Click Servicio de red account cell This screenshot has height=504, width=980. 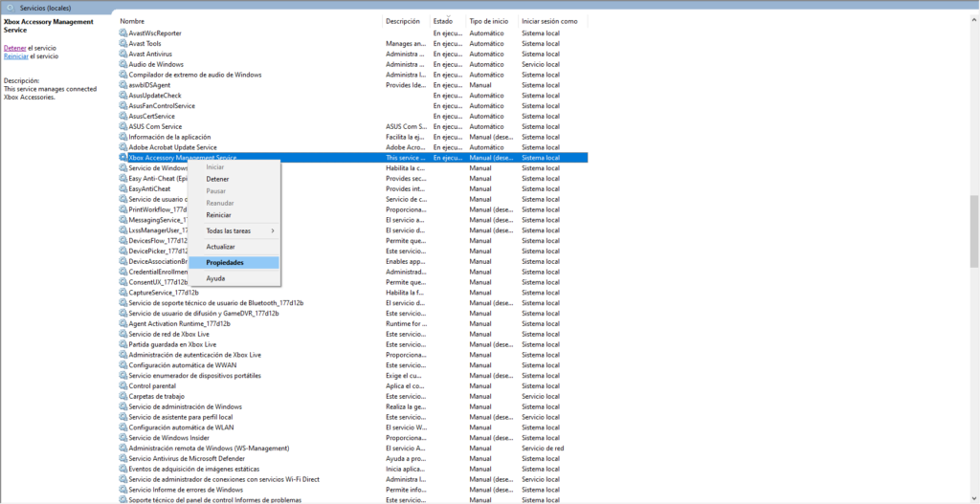tap(543, 449)
